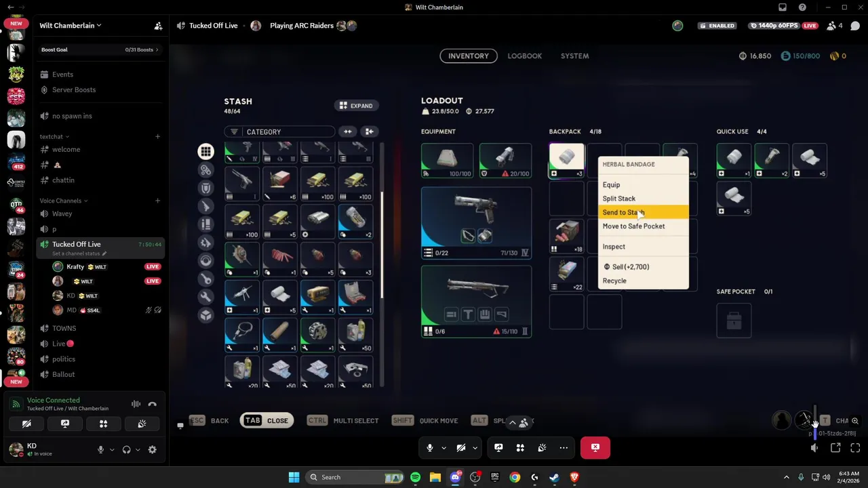
Task: Collapse the Voice Channels category
Action: [x=64, y=201]
